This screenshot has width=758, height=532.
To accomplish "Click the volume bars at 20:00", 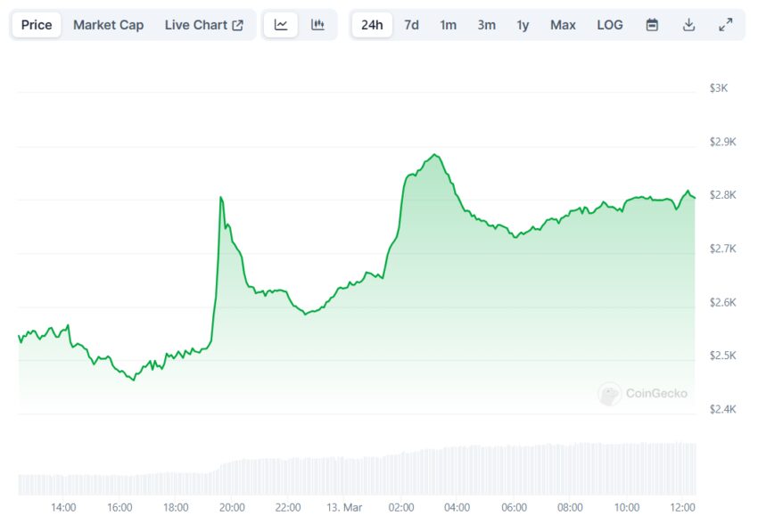I will pyautogui.click(x=232, y=477).
